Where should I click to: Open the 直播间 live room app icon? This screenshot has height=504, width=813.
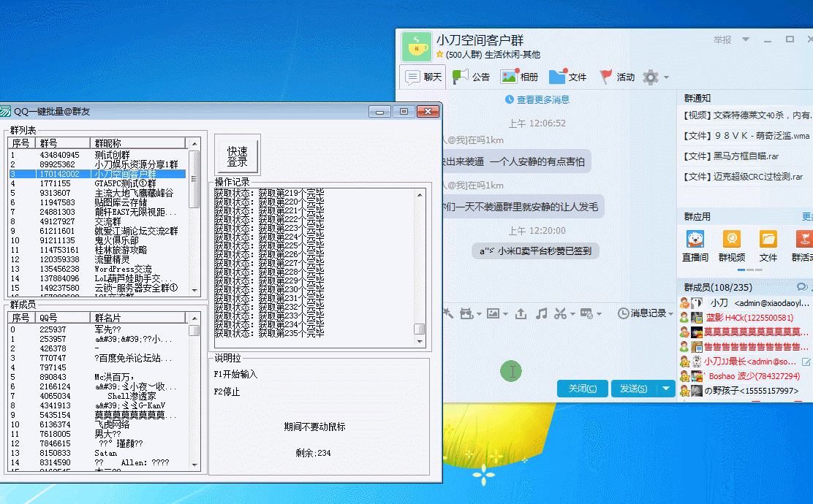click(x=695, y=240)
